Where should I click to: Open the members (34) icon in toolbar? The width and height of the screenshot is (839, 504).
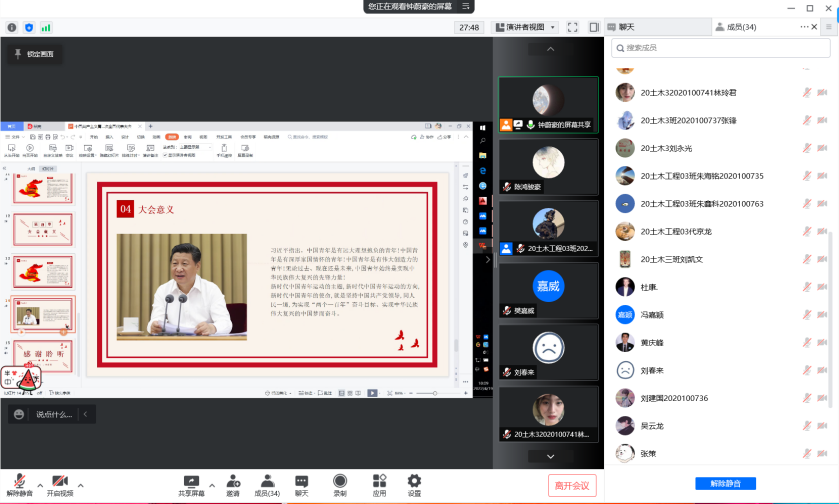click(x=266, y=482)
